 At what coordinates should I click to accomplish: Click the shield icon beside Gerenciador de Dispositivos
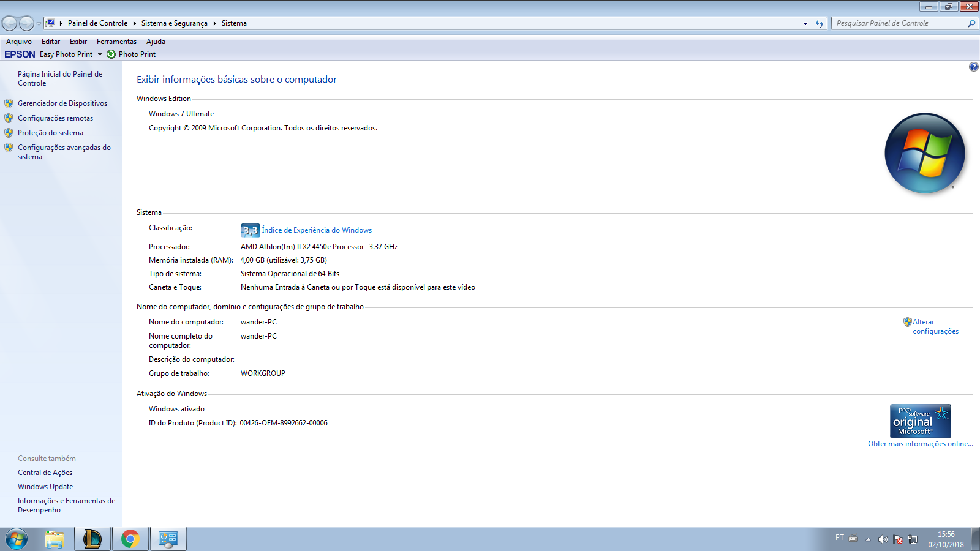click(x=9, y=103)
